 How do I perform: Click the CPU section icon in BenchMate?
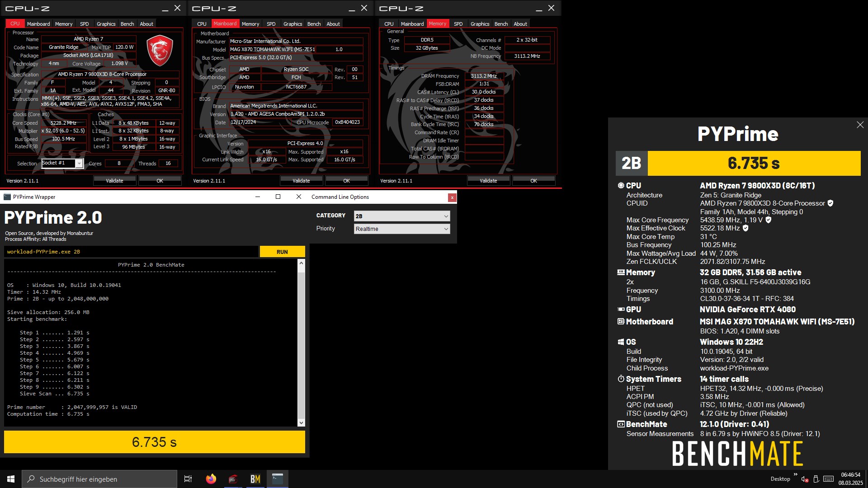click(x=621, y=186)
